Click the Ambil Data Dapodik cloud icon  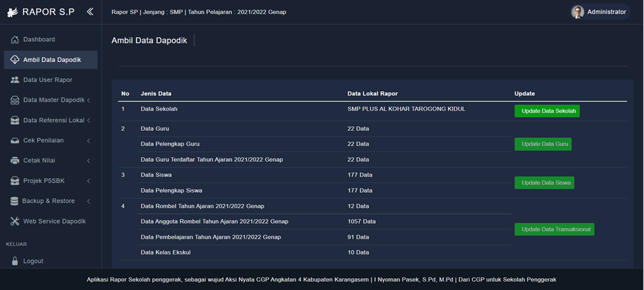(15, 60)
